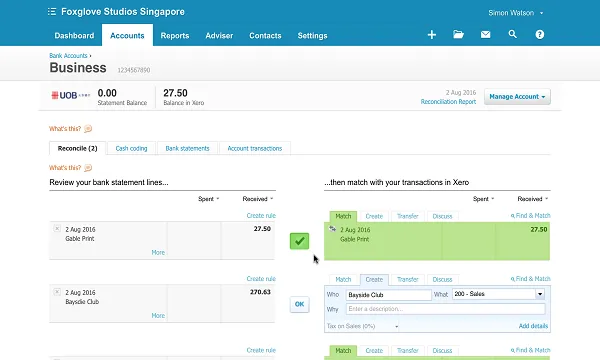
Task: Open the mail envelope icon
Action: pyautogui.click(x=486, y=35)
